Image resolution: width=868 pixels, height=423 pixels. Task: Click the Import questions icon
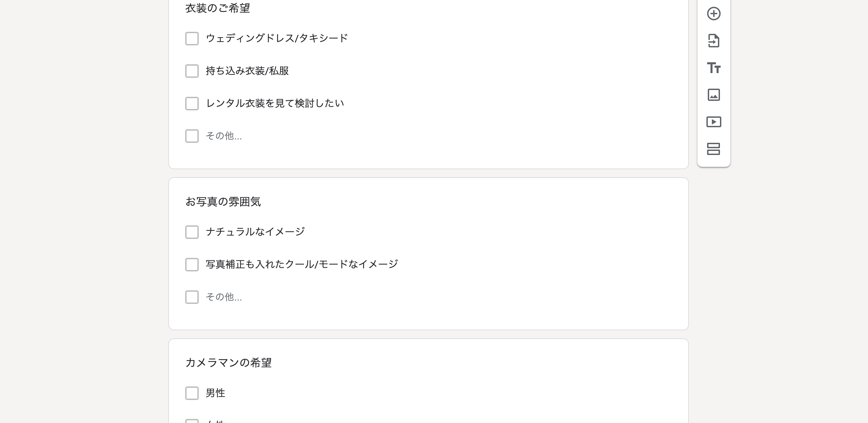click(714, 41)
